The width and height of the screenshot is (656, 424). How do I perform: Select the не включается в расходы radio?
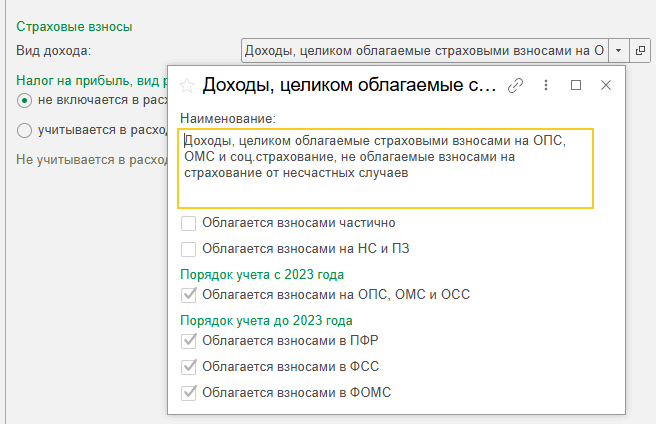(x=24, y=101)
